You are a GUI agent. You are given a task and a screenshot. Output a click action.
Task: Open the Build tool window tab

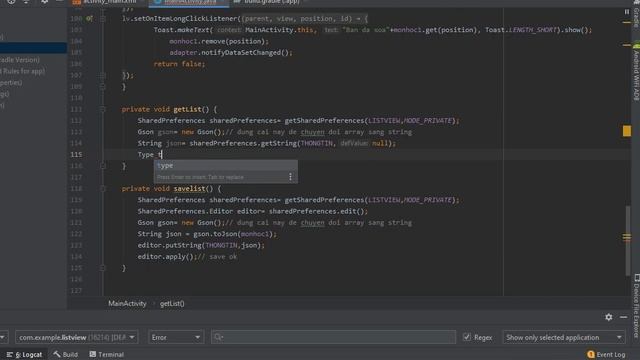tap(65, 354)
